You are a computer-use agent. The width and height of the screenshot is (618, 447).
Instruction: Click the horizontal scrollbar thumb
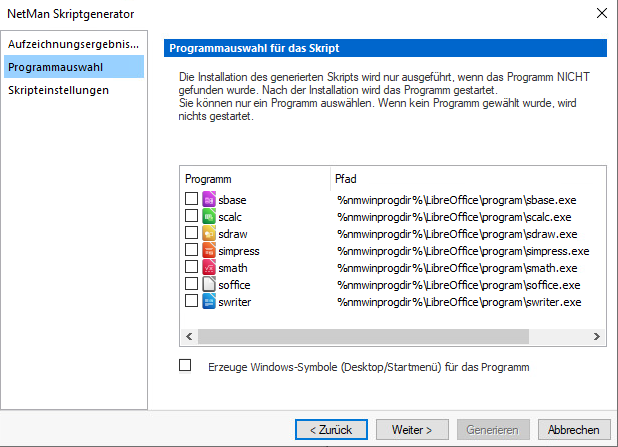click(x=363, y=336)
